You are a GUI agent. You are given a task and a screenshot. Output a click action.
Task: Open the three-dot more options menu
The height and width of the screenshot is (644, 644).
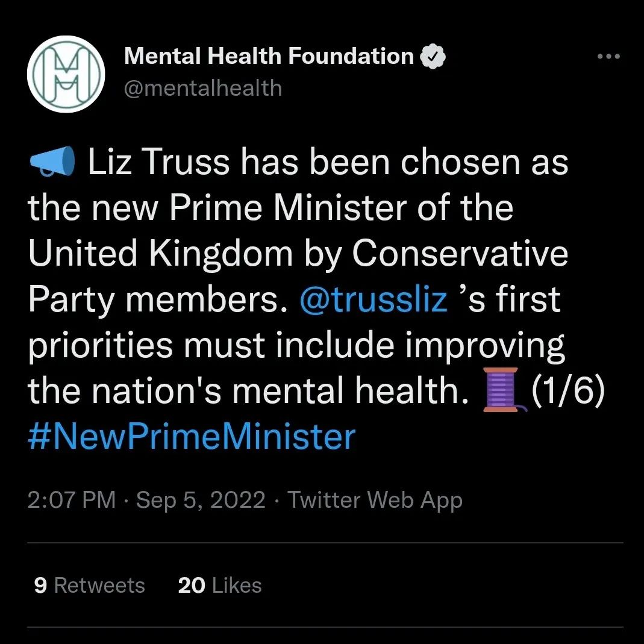click(x=608, y=56)
